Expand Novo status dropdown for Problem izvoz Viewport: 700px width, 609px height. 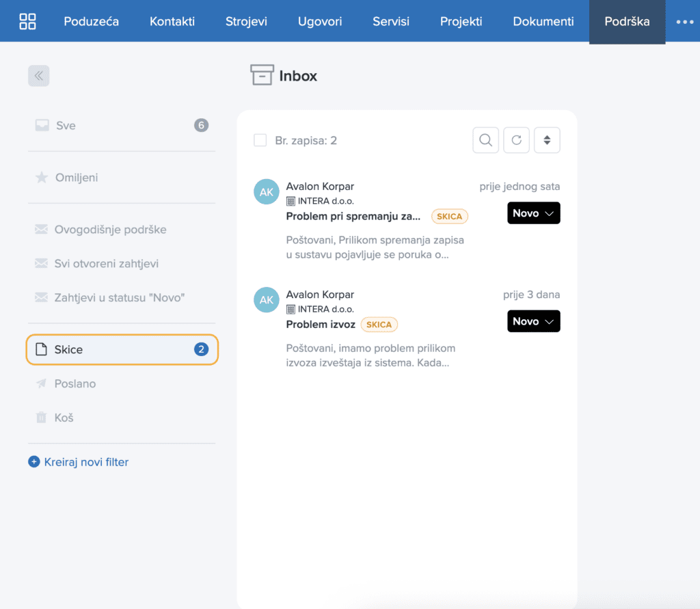(533, 321)
